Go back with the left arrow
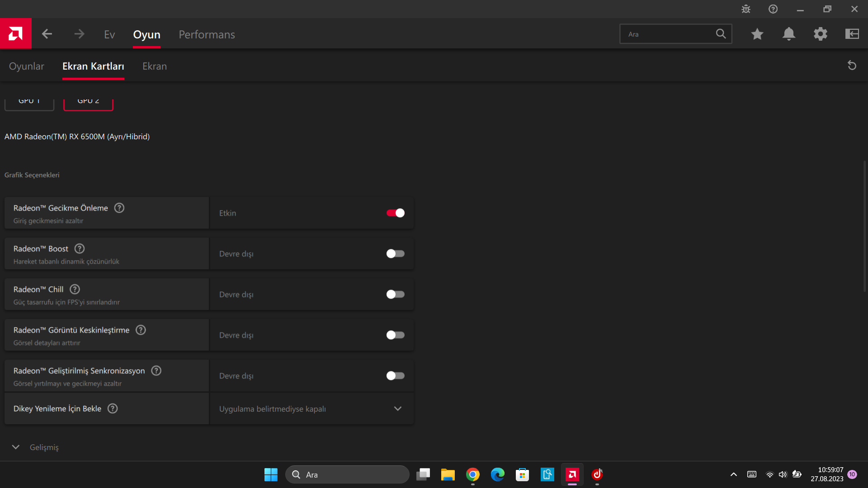 [47, 34]
